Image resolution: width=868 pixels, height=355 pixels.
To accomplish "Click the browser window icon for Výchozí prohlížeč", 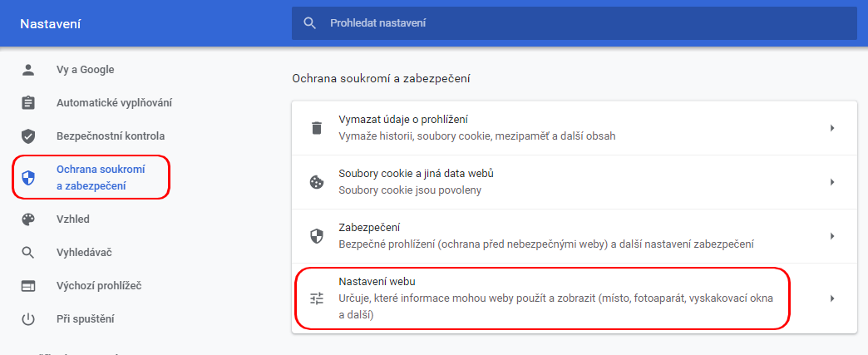I will click(x=28, y=285).
